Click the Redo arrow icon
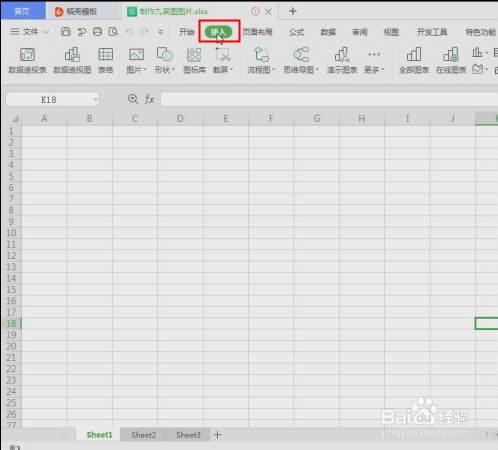This screenshot has height=450, width=498. pyautogui.click(x=144, y=32)
